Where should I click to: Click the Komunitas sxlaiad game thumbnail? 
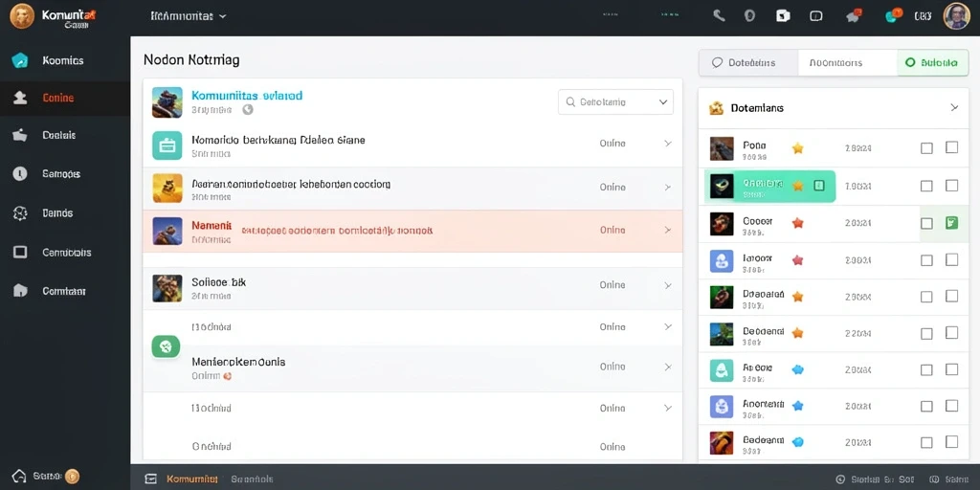coord(167,101)
